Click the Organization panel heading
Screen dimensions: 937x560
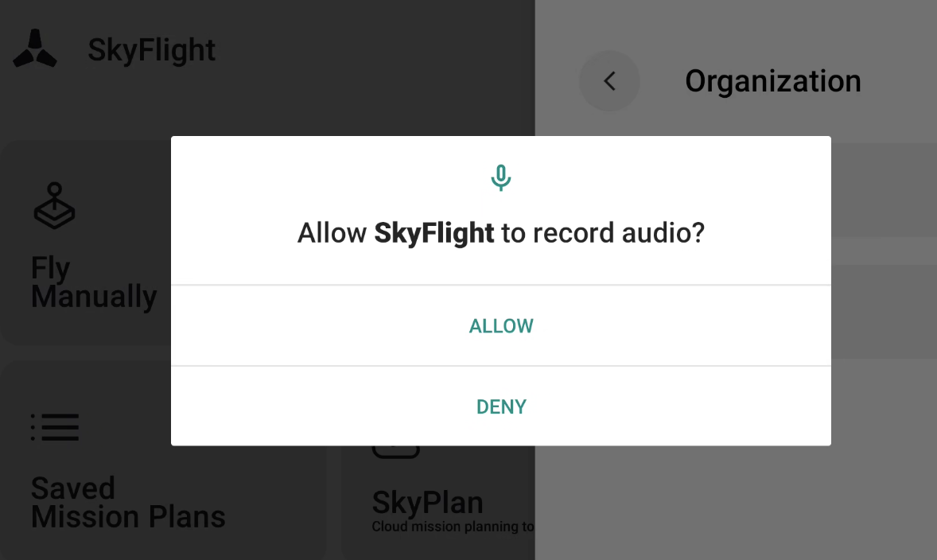pos(772,80)
